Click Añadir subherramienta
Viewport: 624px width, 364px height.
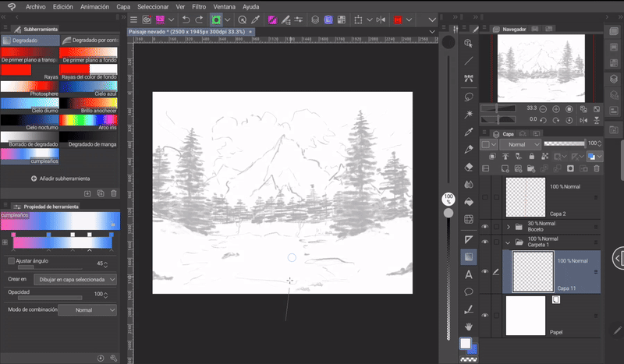[61, 178]
